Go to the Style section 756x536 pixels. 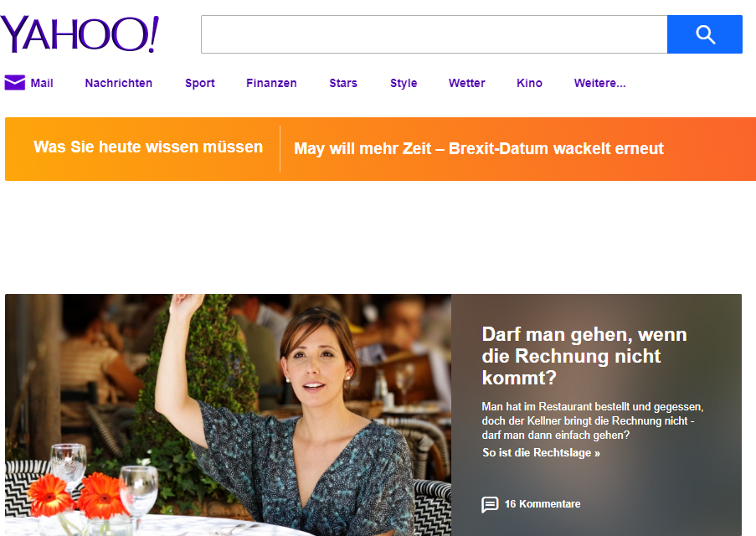click(x=404, y=83)
